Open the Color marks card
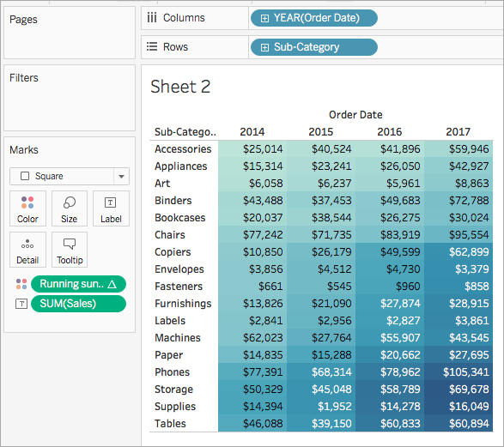The width and height of the screenshot is (504, 447). 27,208
